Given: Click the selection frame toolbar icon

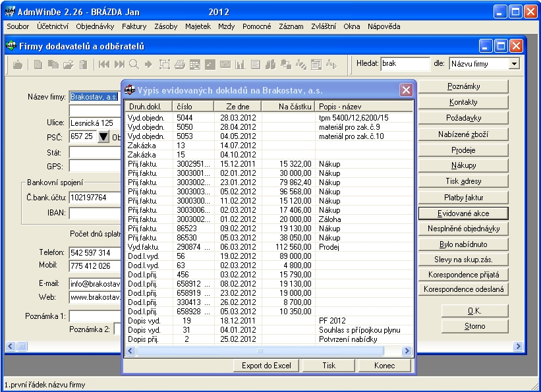Looking at the screenshot, I should pyautogui.click(x=165, y=65).
